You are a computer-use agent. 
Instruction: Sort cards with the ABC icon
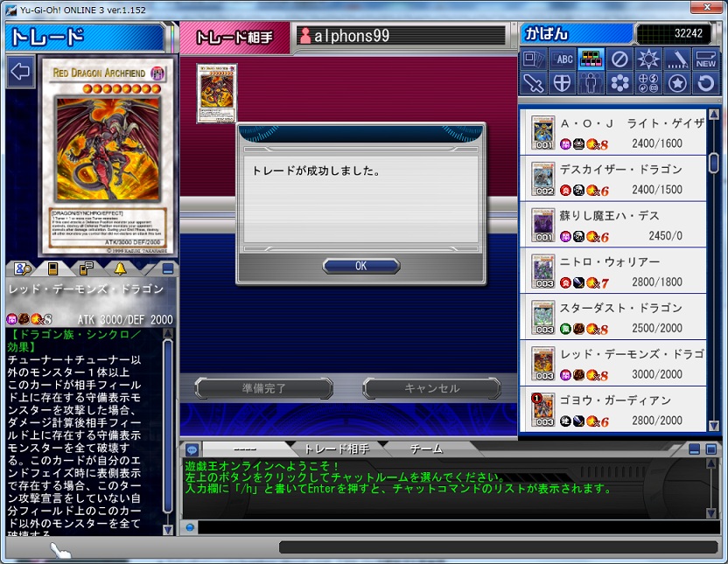tap(563, 59)
